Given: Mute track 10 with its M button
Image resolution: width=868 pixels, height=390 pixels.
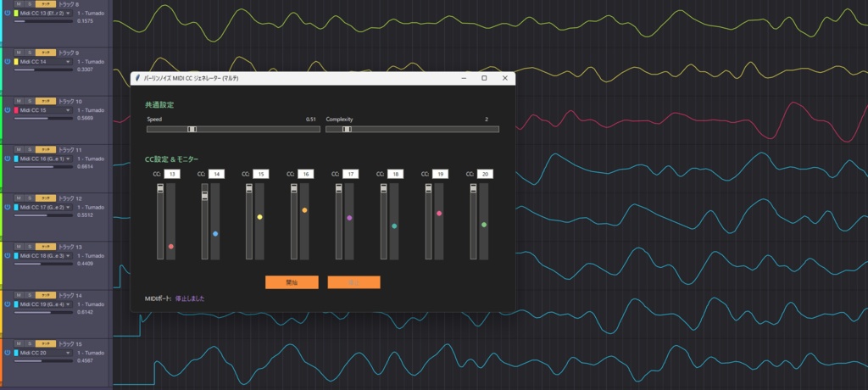Looking at the screenshot, I should [x=19, y=102].
